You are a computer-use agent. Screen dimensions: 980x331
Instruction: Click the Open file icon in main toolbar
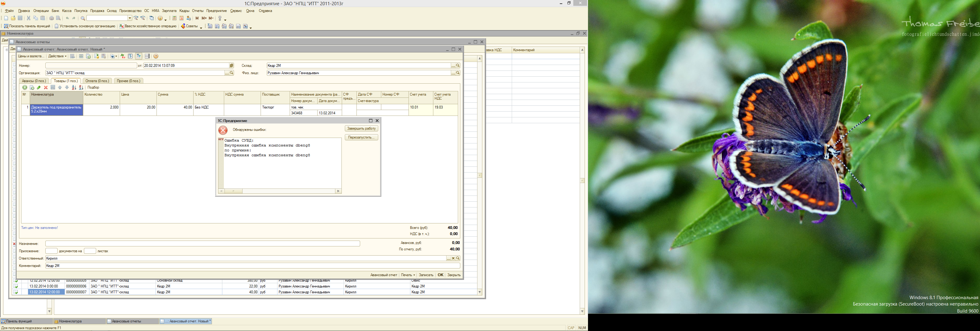(13, 18)
